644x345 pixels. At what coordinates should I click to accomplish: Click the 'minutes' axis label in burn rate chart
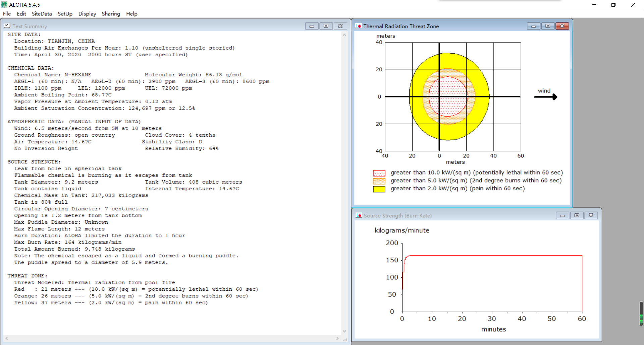[x=493, y=329]
